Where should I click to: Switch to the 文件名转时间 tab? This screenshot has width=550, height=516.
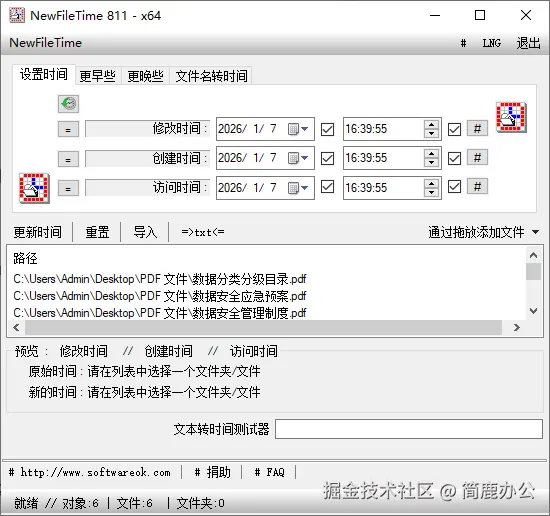coord(211,76)
